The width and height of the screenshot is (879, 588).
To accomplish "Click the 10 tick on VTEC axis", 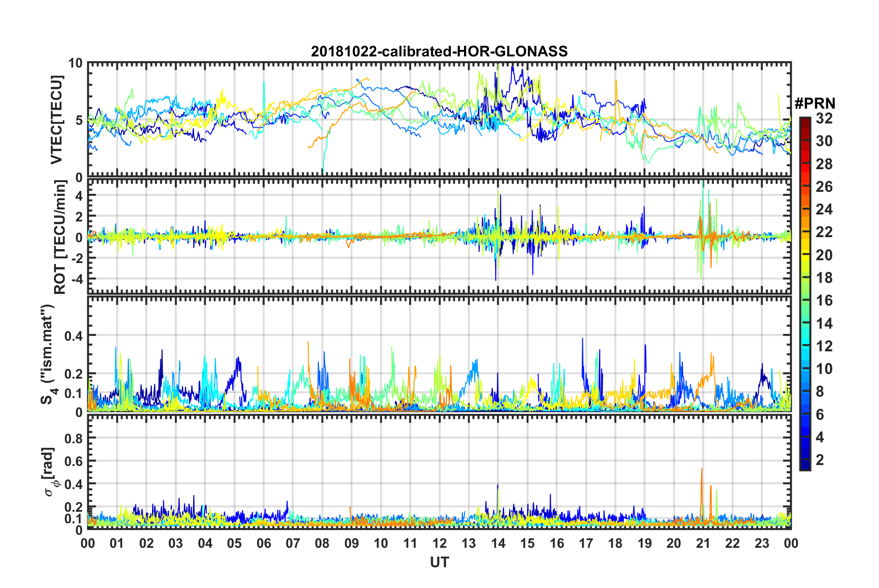I will (75, 63).
